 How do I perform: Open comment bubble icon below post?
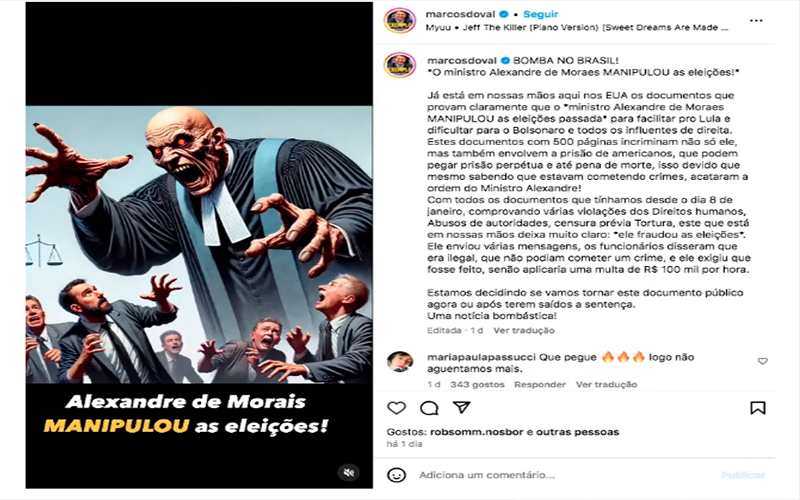[429, 408]
